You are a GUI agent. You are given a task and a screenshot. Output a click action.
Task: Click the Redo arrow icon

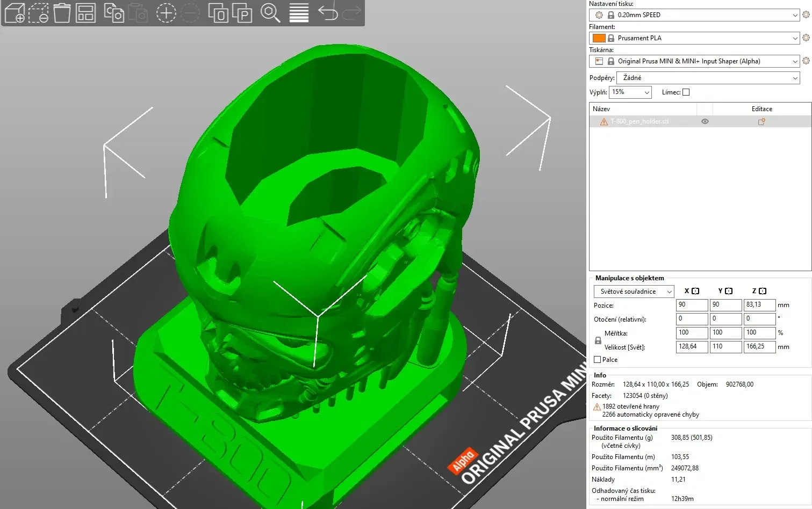pos(351,13)
